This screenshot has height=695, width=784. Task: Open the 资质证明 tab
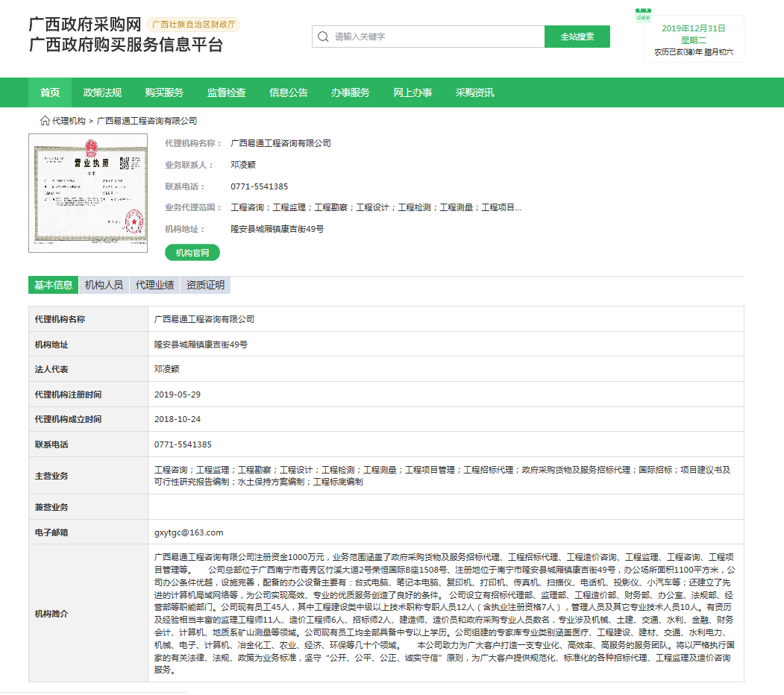coord(205,285)
